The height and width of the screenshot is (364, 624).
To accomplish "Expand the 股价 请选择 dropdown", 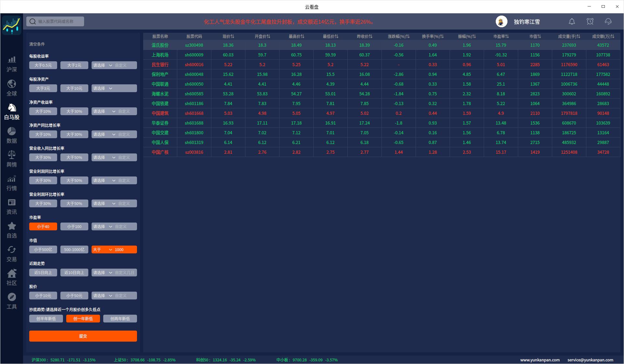I will [103, 296].
